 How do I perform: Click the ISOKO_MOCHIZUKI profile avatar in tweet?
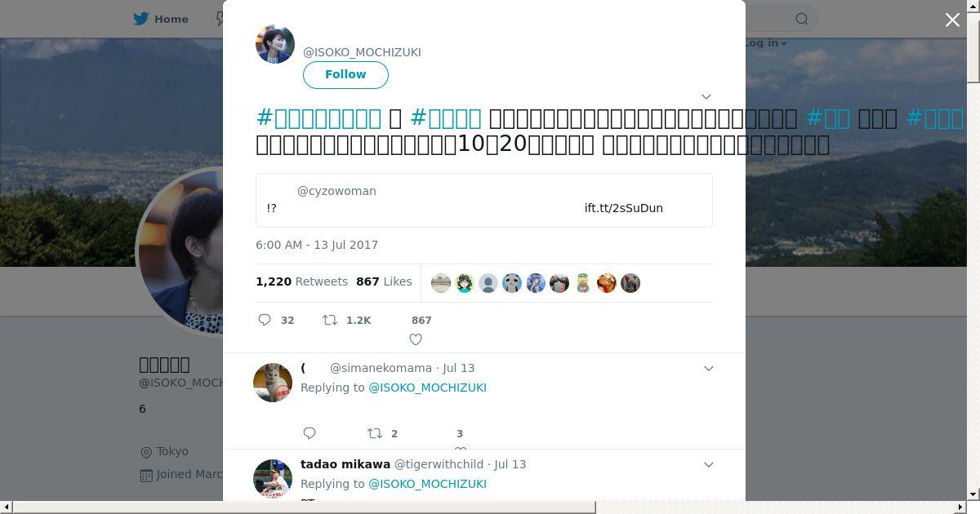tap(275, 44)
